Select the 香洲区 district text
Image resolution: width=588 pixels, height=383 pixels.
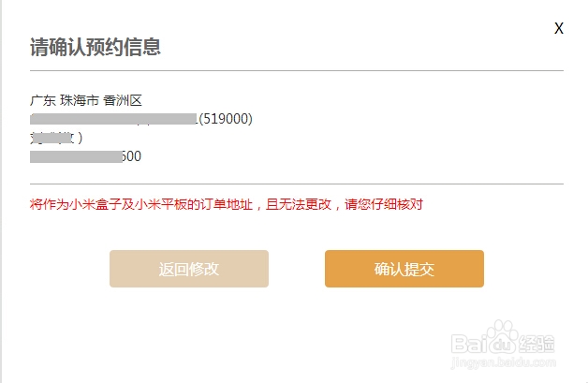pyautogui.click(x=123, y=100)
